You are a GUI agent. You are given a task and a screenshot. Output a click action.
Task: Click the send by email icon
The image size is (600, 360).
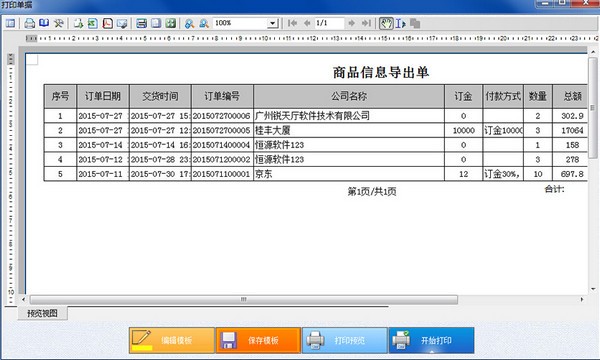pos(122,23)
